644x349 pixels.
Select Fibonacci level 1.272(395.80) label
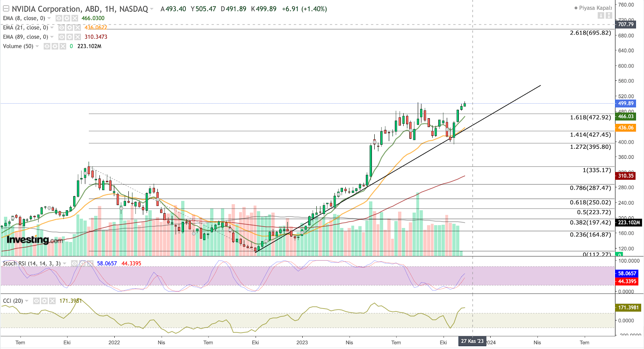coord(590,147)
